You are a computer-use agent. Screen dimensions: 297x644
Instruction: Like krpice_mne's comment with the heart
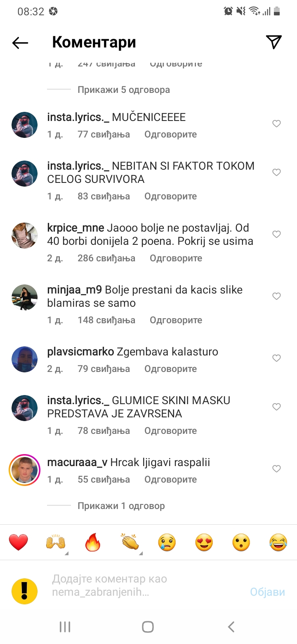pyautogui.click(x=276, y=234)
